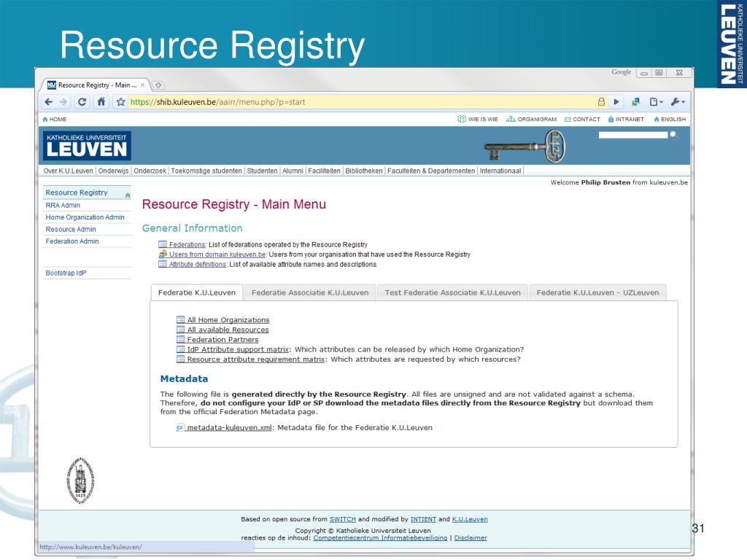Image resolution: width=747 pixels, height=560 pixels.
Task: Open the Bibliotheken menu item
Action: tap(364, 171)
